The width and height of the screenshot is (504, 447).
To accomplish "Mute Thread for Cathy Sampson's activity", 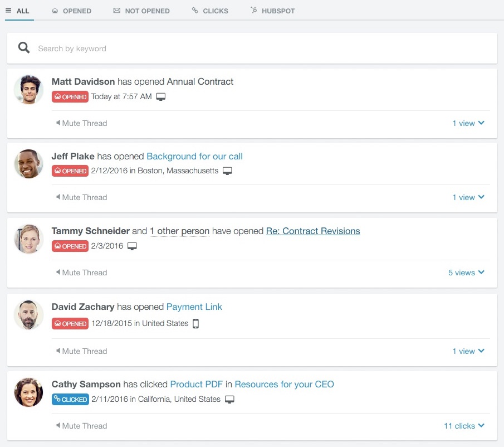I will [81, 426].
